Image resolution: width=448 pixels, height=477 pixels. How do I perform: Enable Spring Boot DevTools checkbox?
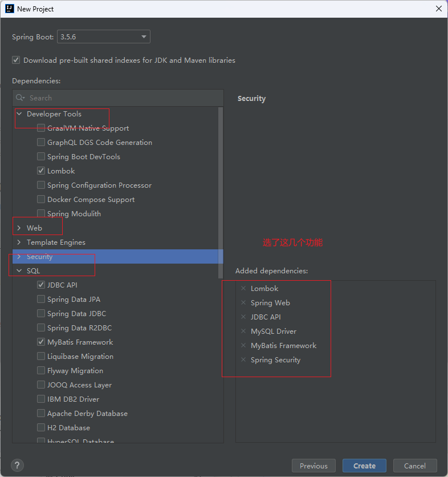(41, 157)
